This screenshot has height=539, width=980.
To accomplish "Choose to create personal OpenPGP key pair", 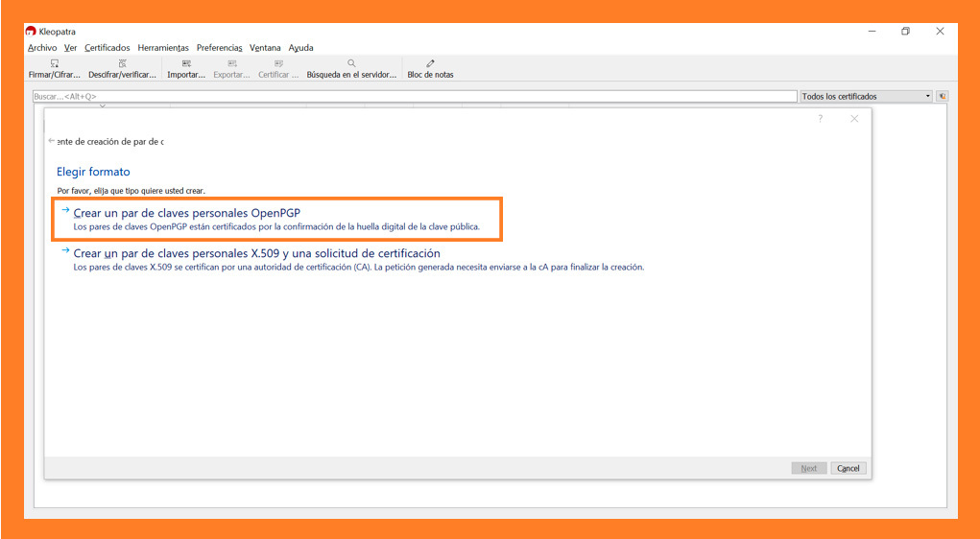I will click(x=188, y=212).
